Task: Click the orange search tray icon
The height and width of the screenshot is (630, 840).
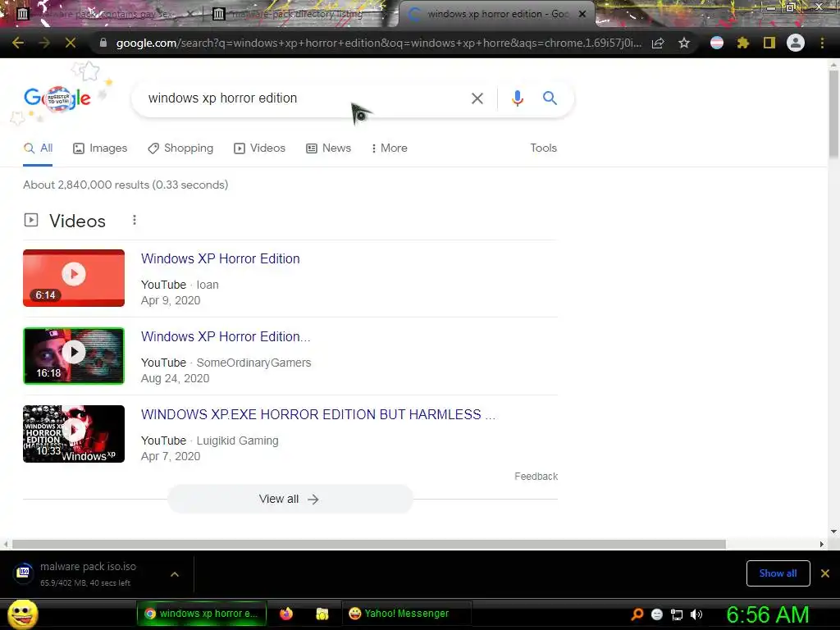Action: tap(637, 614)
